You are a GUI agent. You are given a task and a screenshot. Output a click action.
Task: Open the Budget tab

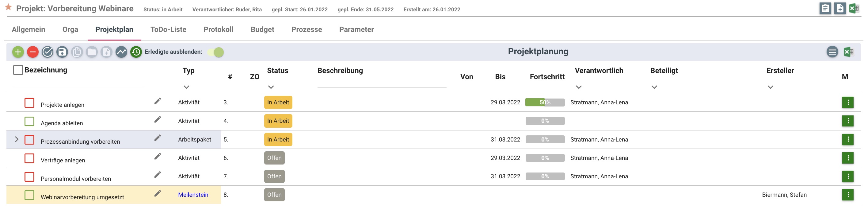[262, 29]
